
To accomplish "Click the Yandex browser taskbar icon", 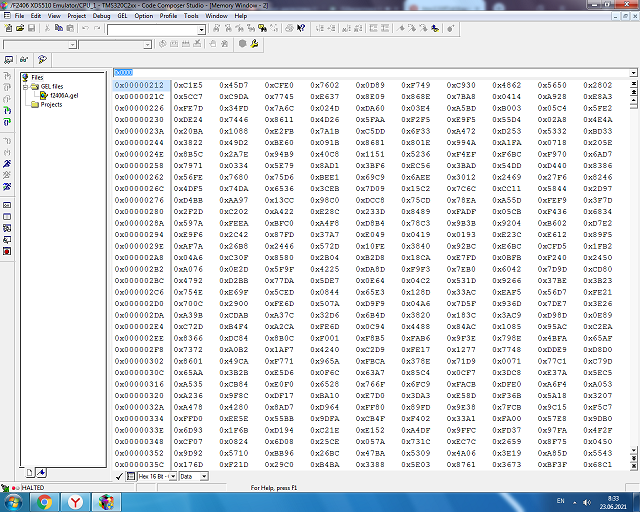I will pyautogui.click(x=75, y=502).
